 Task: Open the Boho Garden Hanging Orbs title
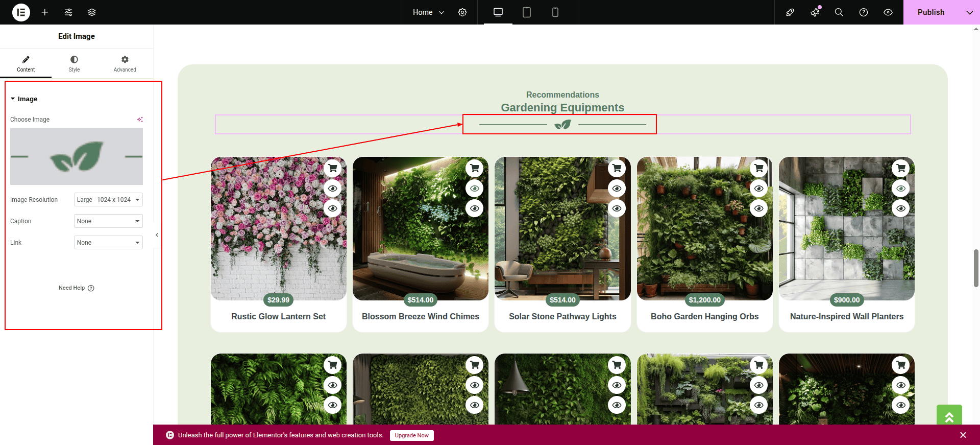point(705,317)
